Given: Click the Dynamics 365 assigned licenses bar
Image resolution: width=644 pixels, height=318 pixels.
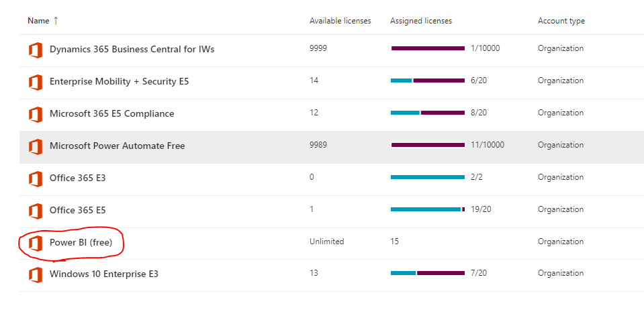Looking at the screenshot, I should pyautogui.click(x=428, y=48).
